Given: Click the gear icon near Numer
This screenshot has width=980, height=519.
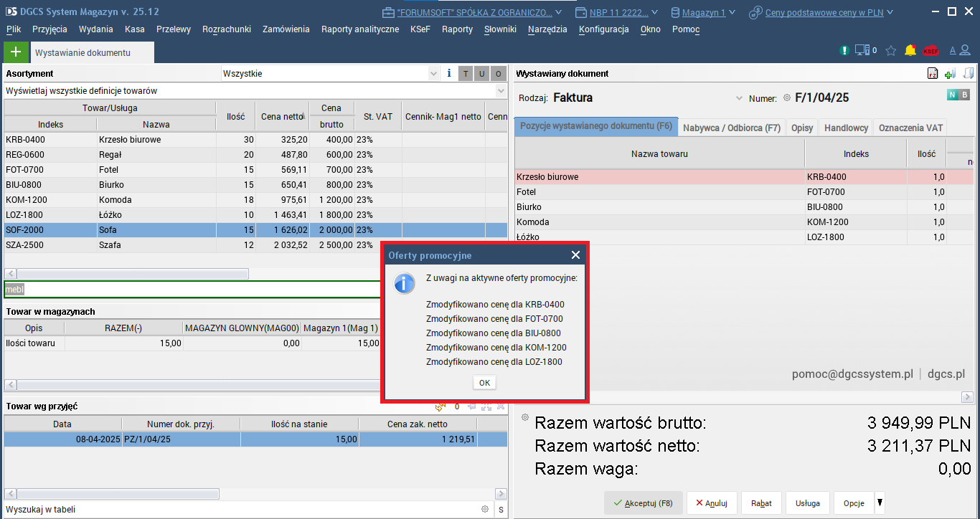Looking at the screenshot, I should pyautogui.click(x=786, y=98).
